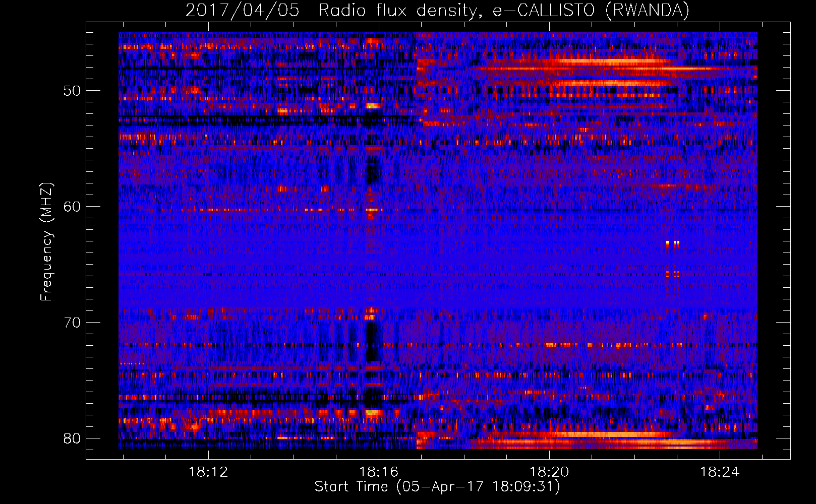Select the 80 MHz tick label on the left axis

click(72, 438)
